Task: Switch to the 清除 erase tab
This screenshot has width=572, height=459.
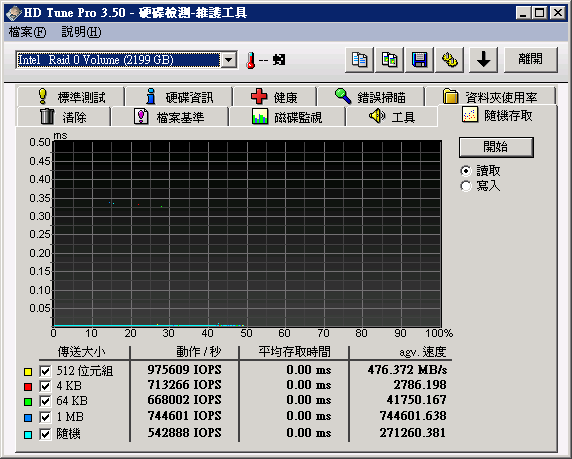Action: click(x=63, y=117)
